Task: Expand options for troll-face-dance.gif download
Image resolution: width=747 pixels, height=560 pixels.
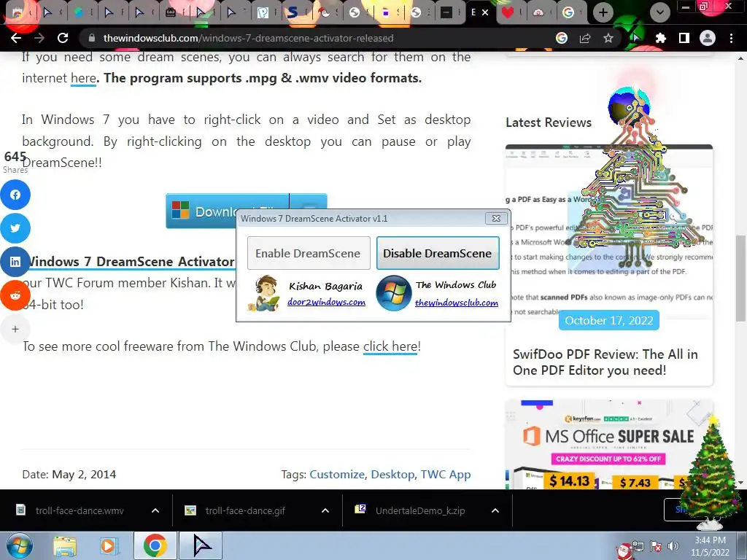Action: tap(325, 510)
